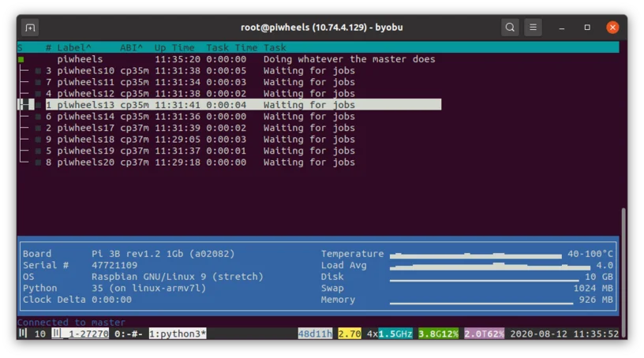Sort by the ABI column header
This screenshot has width=644, height=358.
[132, 47]
